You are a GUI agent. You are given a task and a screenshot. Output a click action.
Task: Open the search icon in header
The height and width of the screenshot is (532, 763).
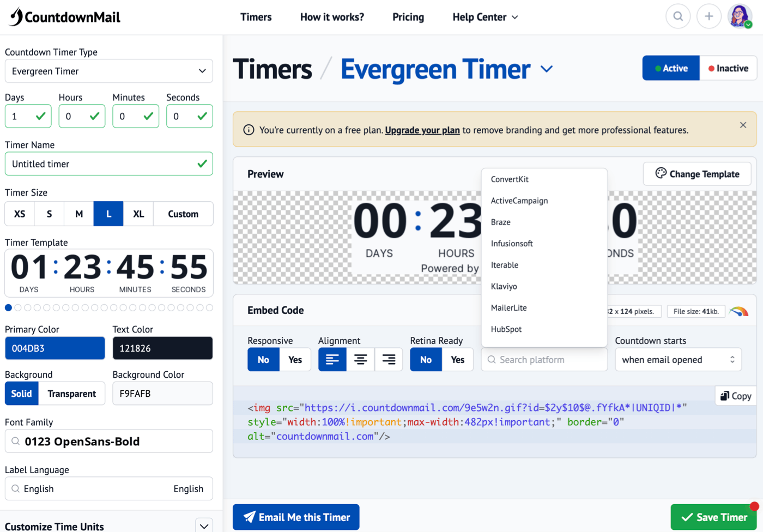(678, 16)
